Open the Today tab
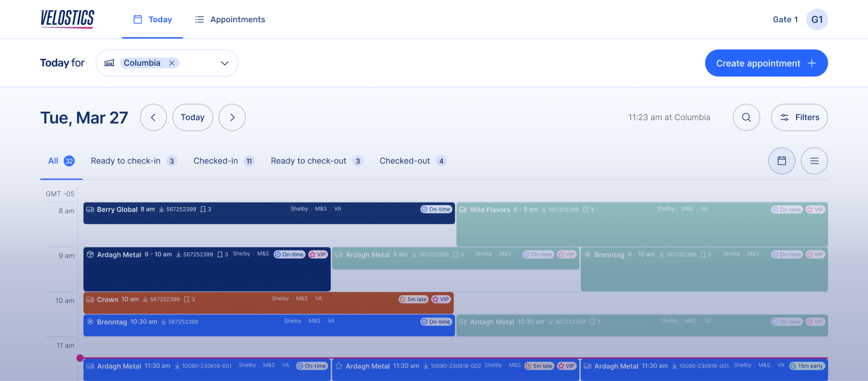 [x=152, y=20]
